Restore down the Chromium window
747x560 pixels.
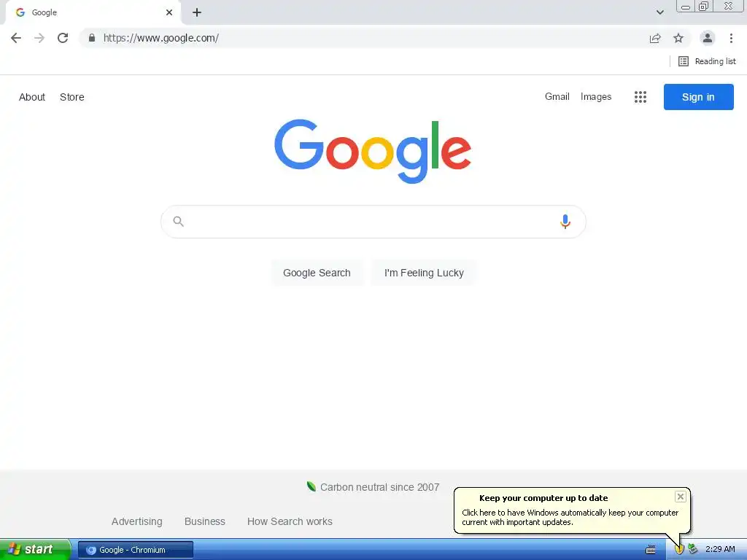[703, 6]
